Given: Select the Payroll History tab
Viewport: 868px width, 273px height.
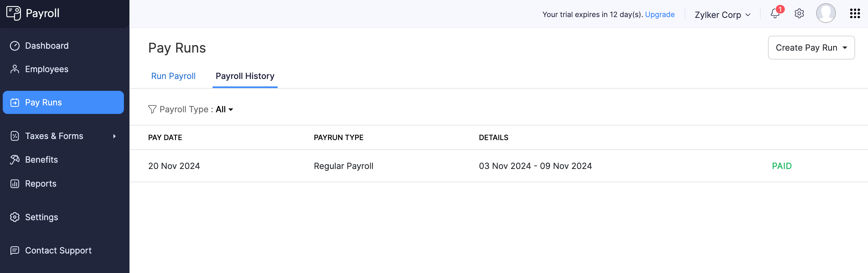Looking at the screenshot, I should [245, 76].
